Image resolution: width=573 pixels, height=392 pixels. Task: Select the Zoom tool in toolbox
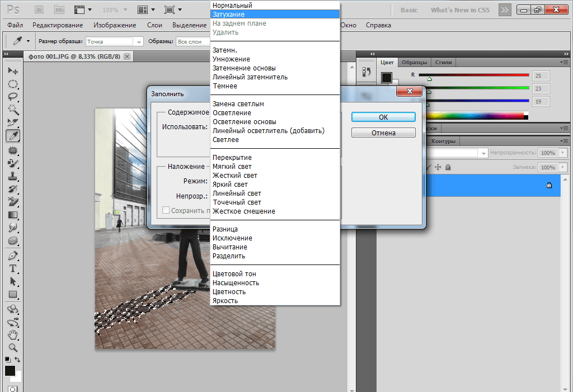pyautogui.click(x=12, y=347)
